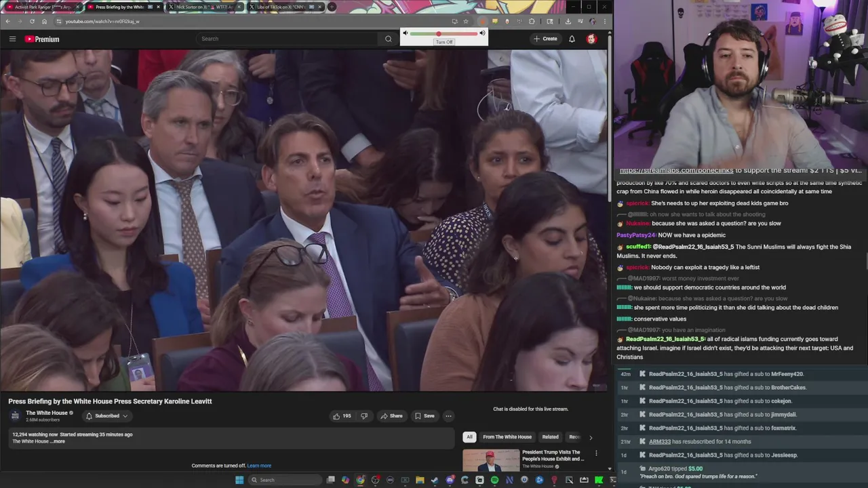Open options for President Trump Visits video
The image size is (868, 488).
pos(596,453)
